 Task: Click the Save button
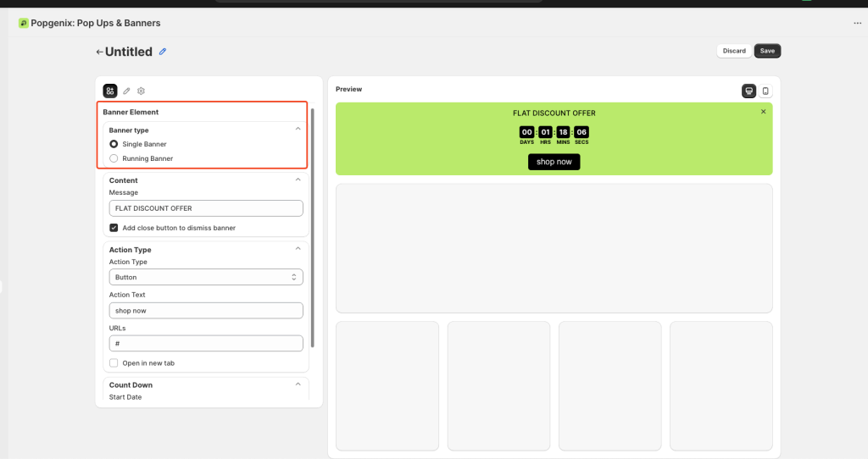767,51
